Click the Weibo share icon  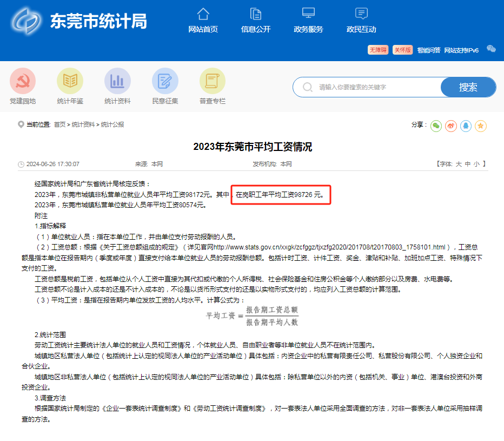(x=450, y=126)
